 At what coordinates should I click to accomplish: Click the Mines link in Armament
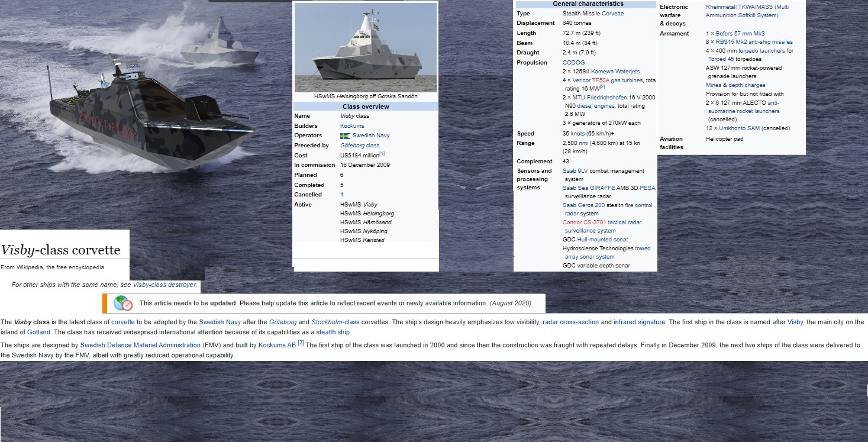pyautogui.click(x=714, y=85)
